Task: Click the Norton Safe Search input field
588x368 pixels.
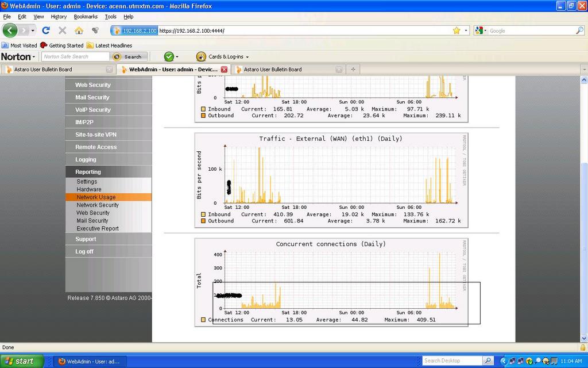Action: 75,56
